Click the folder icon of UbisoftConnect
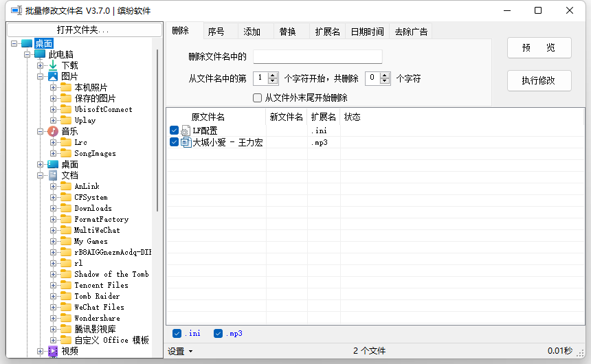 (66, 109)
